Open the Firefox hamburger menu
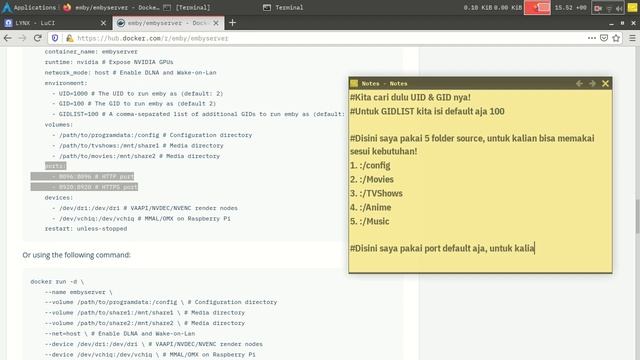This screenshot has width=640, height=360. (632, 38)
